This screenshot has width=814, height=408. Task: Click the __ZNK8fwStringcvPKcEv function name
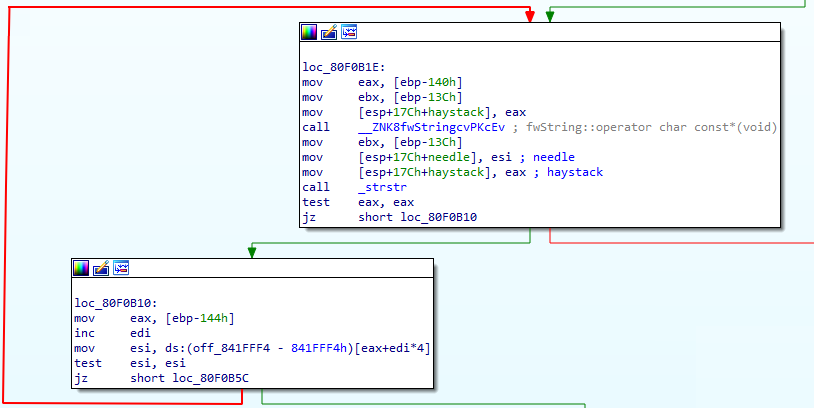pos(423,126)
